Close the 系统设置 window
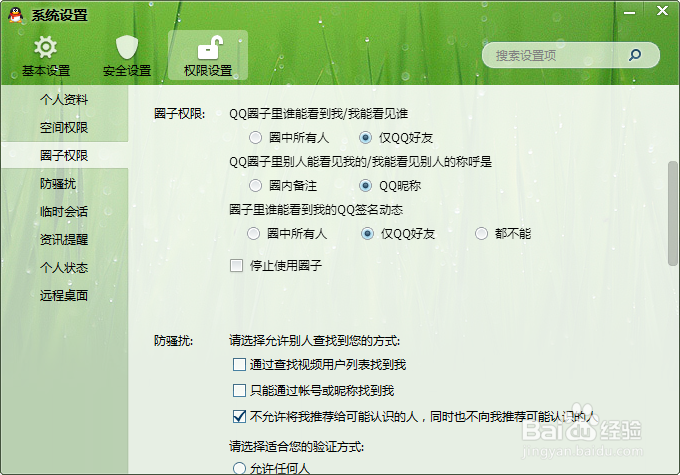This screenshot has width=680, height=475. click(662, 11)
